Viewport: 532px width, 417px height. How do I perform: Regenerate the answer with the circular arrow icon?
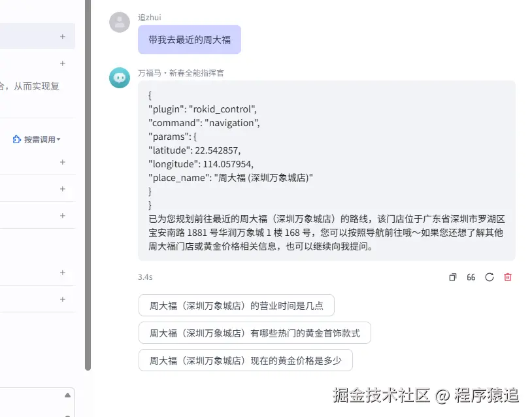coord(490,277)
